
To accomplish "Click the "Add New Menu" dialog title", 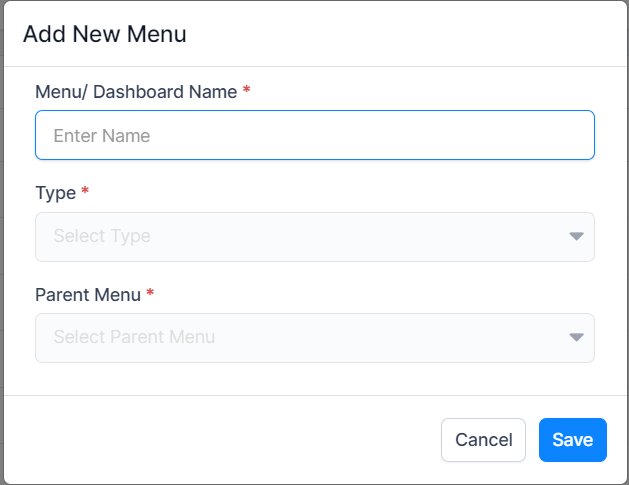I will (104, 34).
